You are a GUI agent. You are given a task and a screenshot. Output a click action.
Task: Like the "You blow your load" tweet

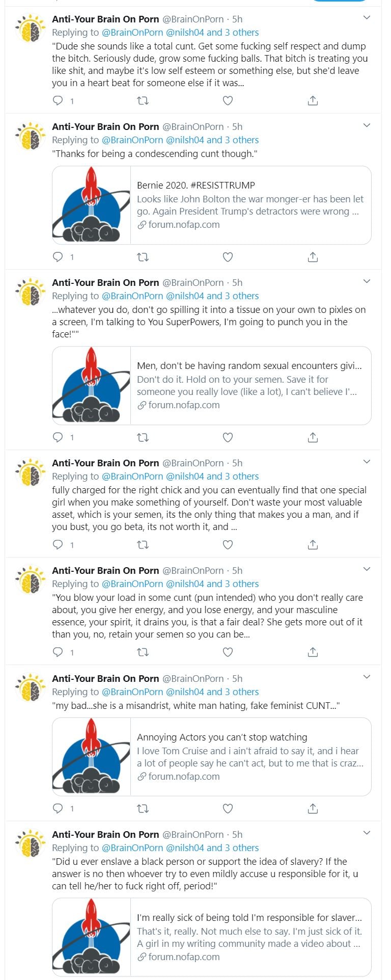(228, 652)
